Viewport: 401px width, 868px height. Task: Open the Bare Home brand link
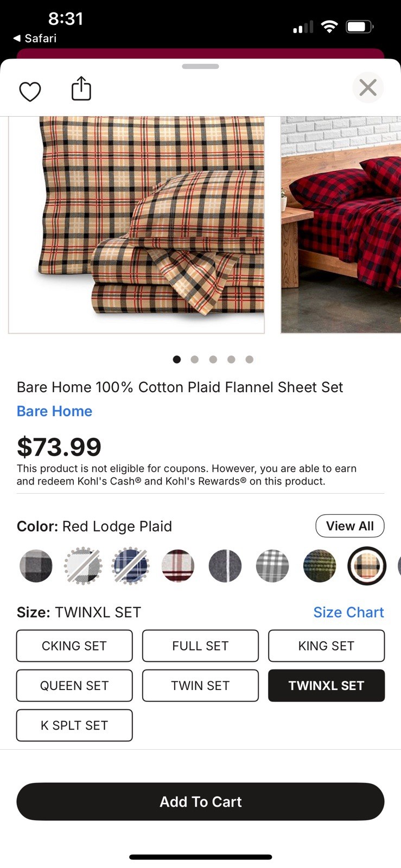pos(54,411)
